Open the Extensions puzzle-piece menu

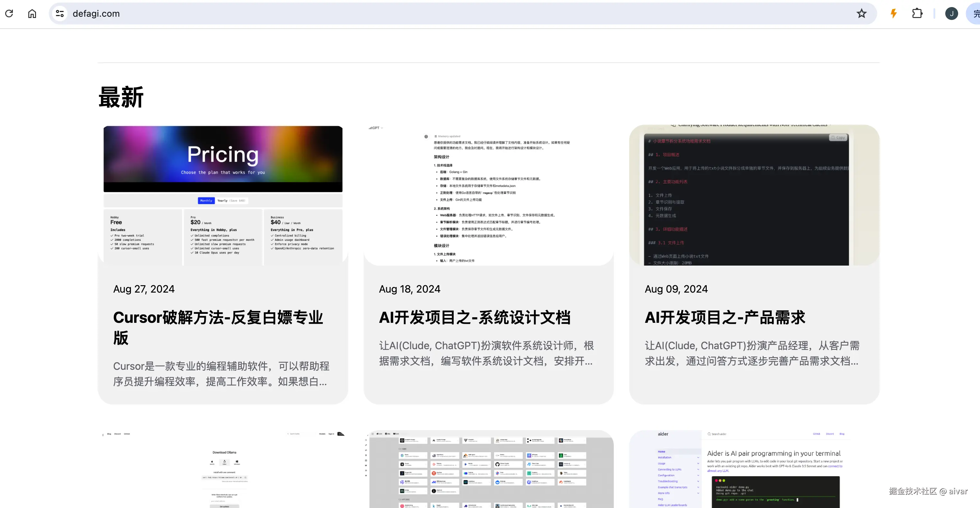(x=917, y=13)
